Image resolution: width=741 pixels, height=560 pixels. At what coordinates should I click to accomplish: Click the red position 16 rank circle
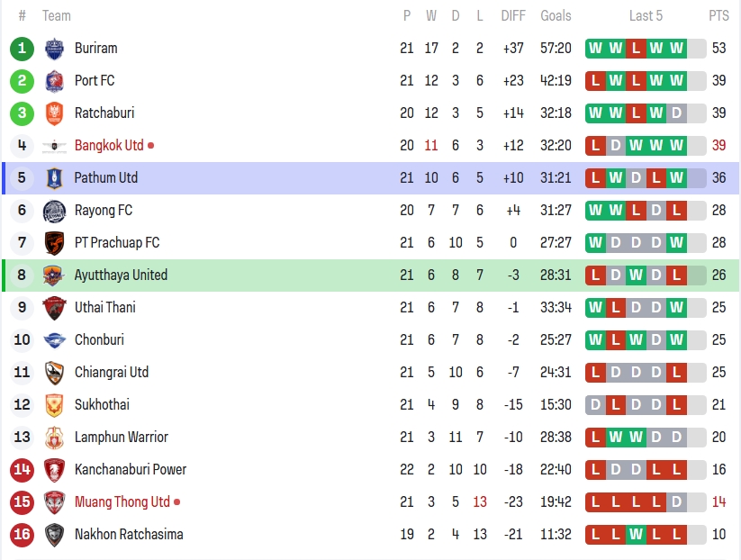pyautogui.click(x=23, y=535)
